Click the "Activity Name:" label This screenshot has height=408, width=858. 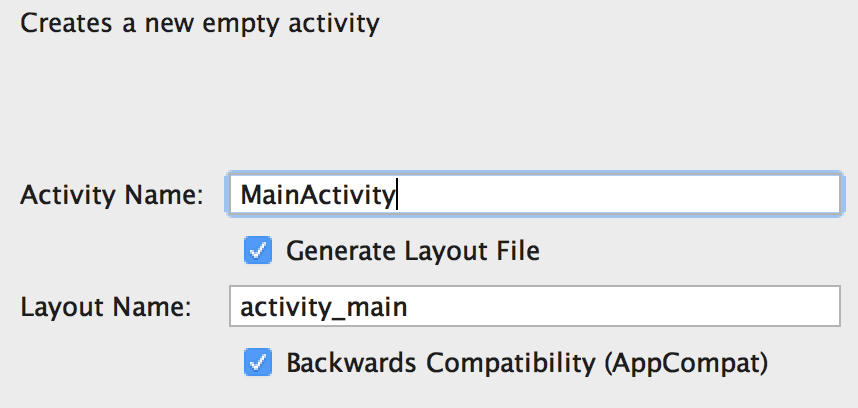(112, 194)
